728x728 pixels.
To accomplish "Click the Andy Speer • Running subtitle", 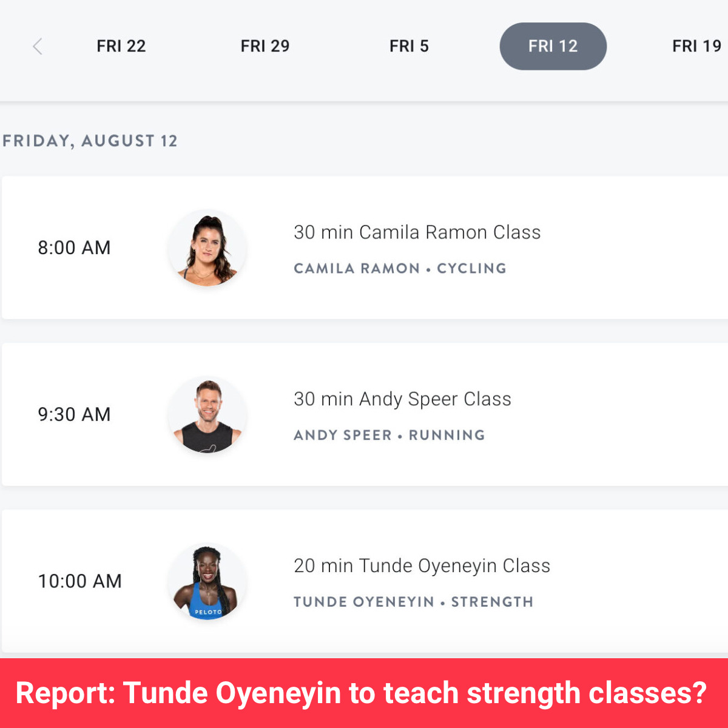I will (389, 435).
